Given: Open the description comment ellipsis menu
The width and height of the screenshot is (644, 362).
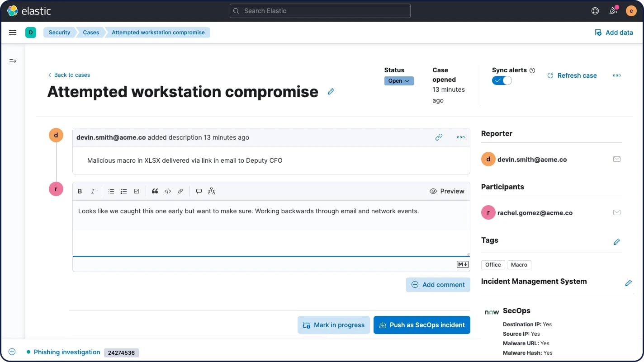Looking at the screenshot, I should coord(461,137).
